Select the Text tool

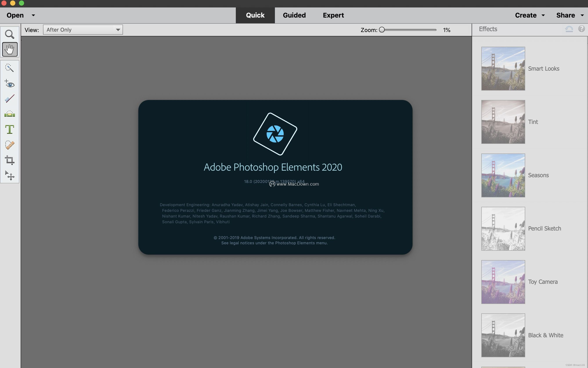(9, 129)
